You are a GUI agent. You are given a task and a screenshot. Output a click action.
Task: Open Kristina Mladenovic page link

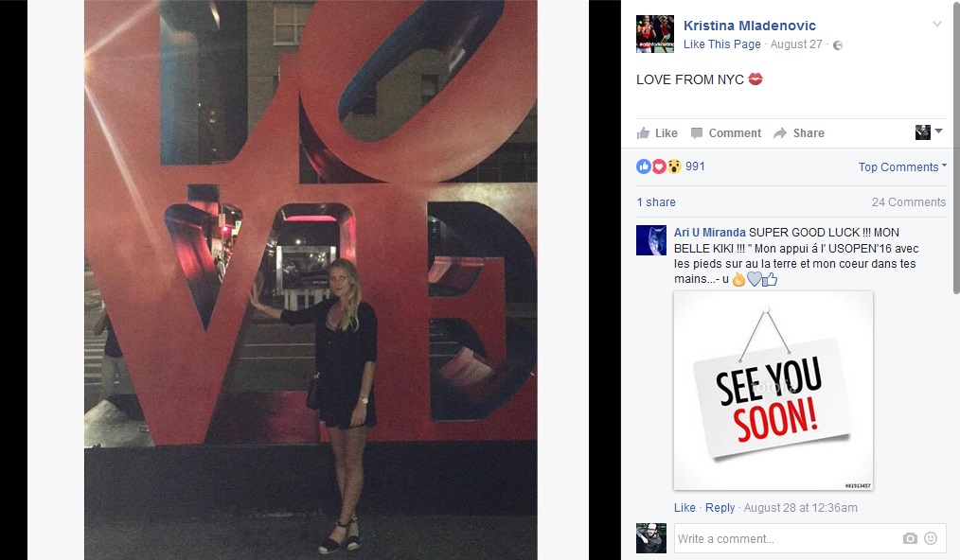coord(750,26)
